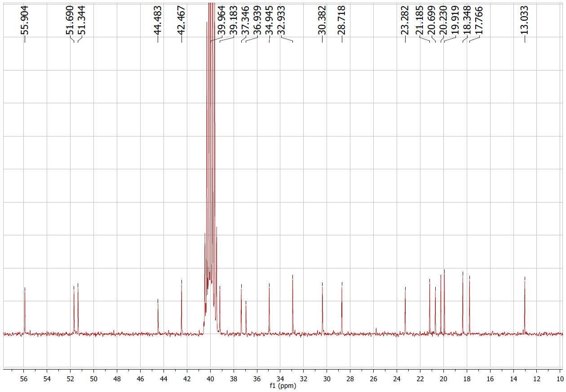Click the spectrum peak tip at 32.9 ppm
The width and height of the screenshot is (566, 392).
click(292, 276)
